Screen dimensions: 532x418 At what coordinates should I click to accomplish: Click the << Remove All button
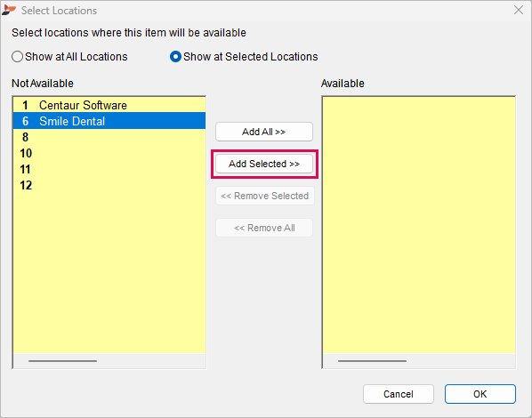pos(264,228)
